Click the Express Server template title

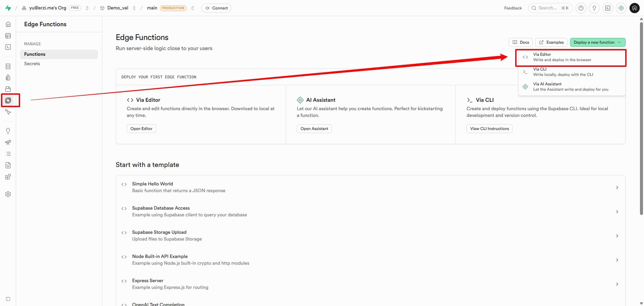[148, 280]
